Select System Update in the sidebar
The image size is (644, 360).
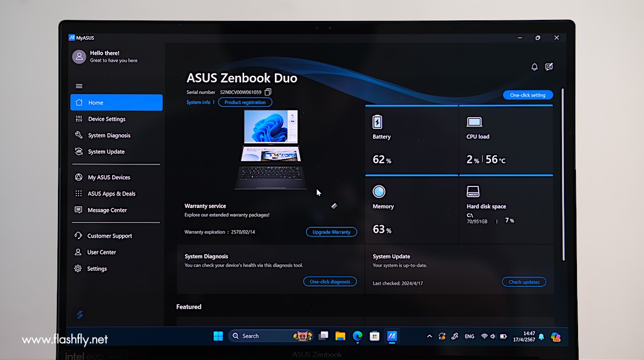[106, 152]
